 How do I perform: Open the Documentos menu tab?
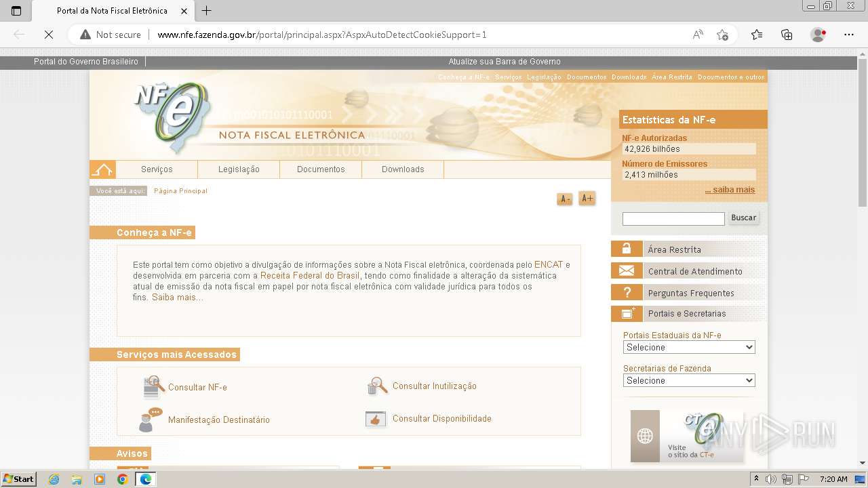321,169
